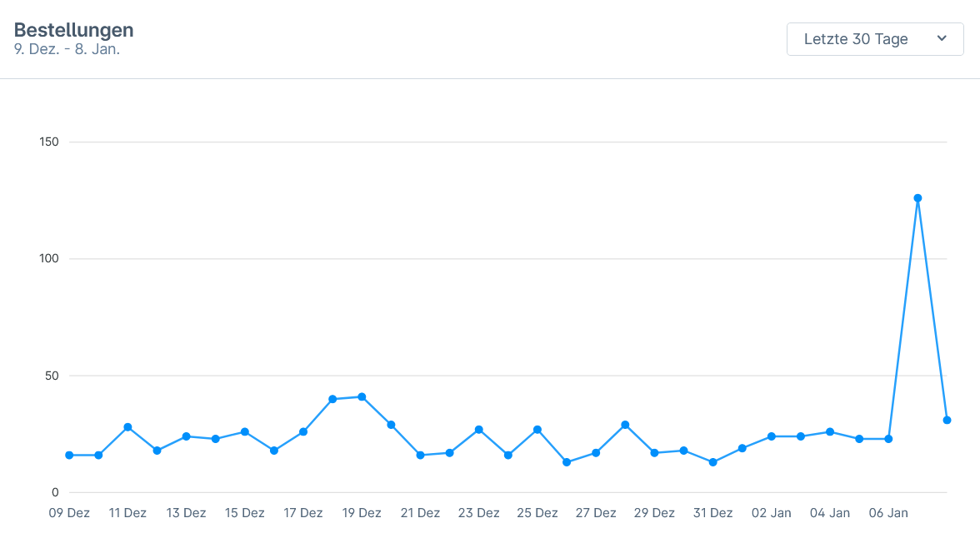
Task: Select the data point above 09 Dez
Action: [x=69, y=456]
